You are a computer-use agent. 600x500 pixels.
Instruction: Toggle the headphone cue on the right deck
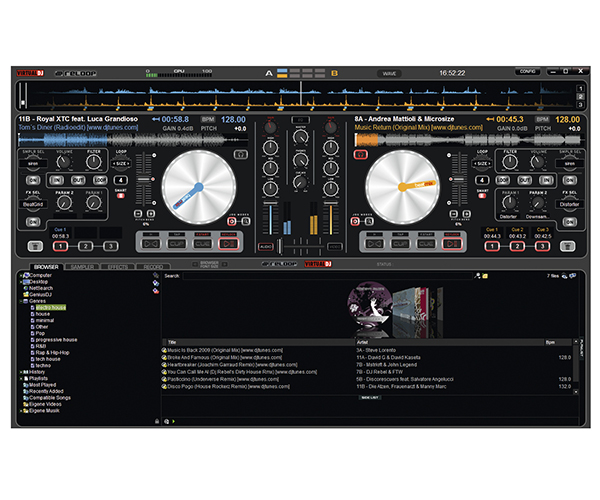click(360, 155)
